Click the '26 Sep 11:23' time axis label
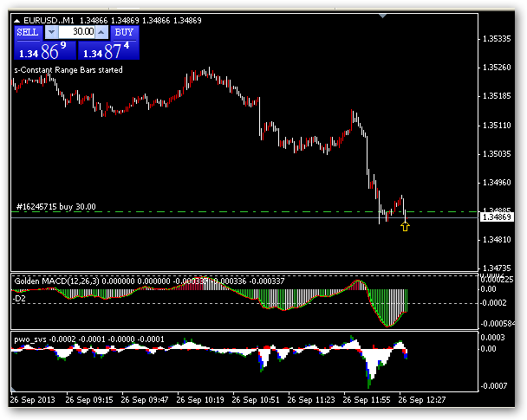 [311, 400]
